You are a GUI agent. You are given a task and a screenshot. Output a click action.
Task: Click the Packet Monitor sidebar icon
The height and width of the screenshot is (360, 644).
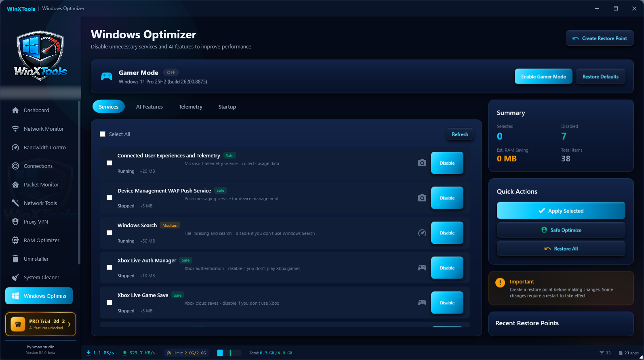tap(15, 184)
